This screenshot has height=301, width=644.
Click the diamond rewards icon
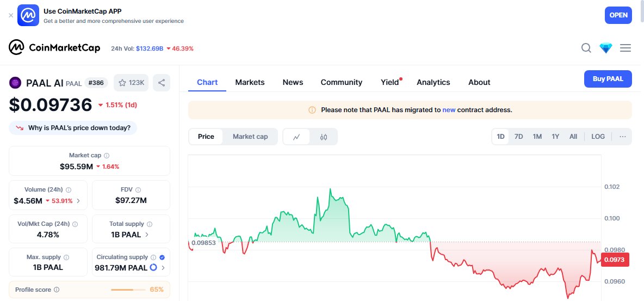point(606,48)
